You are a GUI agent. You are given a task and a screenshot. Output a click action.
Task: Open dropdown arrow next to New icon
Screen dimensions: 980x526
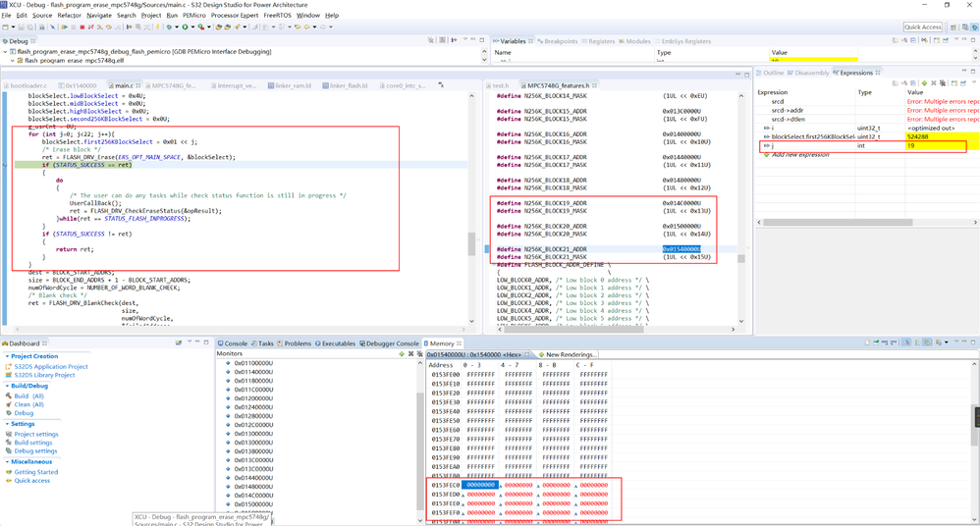(x=13, y=26)
